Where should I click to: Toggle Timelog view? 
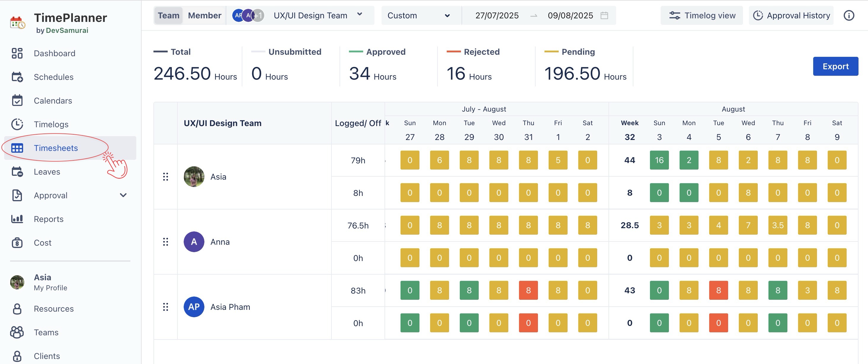(x=702, y=15)
